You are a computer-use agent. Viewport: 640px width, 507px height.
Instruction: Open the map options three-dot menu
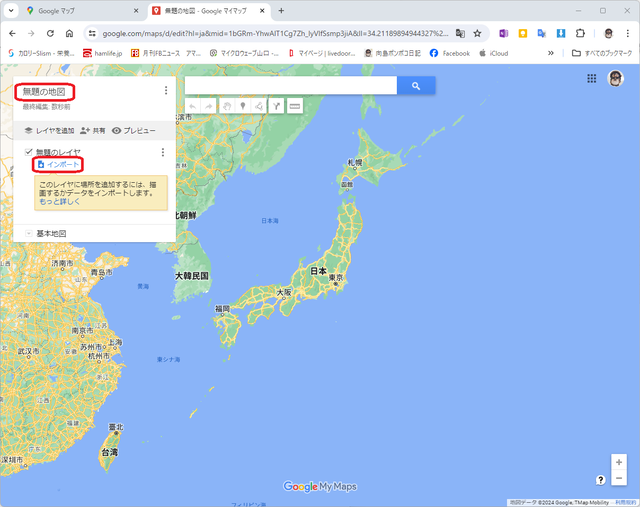[166, 90]
